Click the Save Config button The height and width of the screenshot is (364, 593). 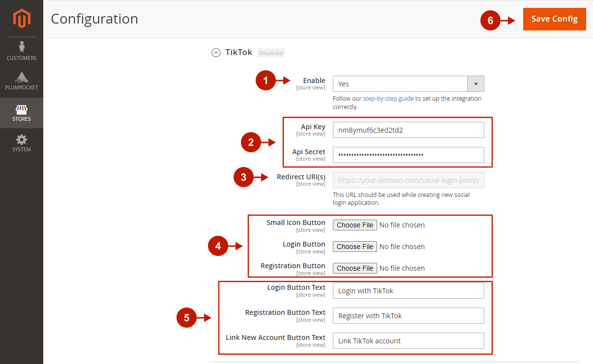click(x=555, y=19)
